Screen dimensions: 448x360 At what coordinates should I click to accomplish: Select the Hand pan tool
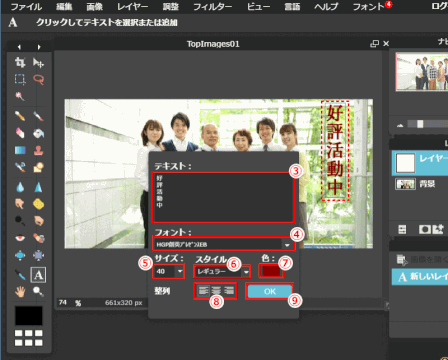[x=20, y=292]
